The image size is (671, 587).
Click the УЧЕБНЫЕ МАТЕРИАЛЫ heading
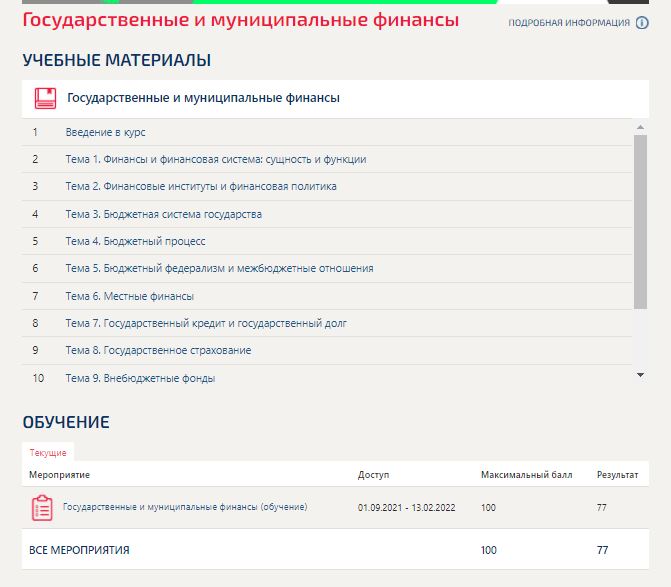click(x=116, y=60)
